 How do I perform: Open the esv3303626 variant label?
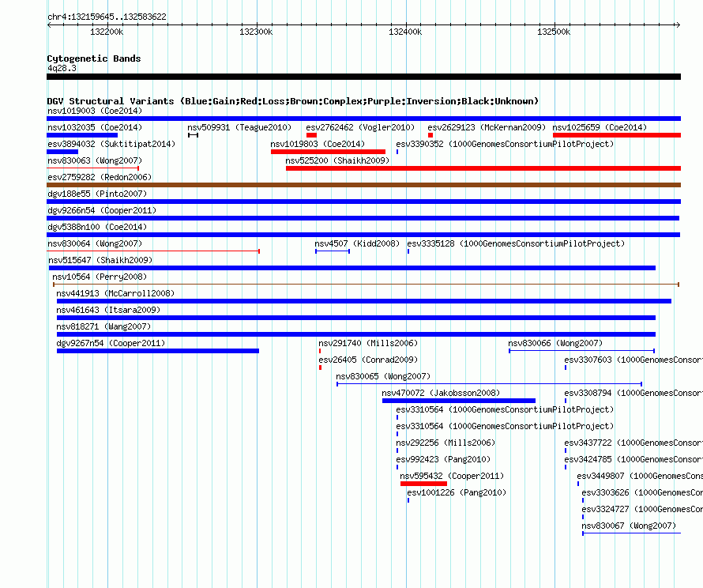642,492
